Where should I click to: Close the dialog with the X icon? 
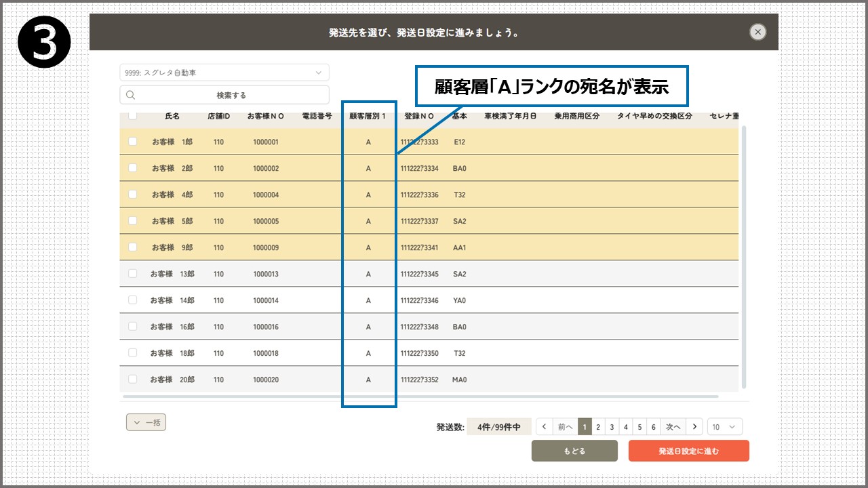758,32
